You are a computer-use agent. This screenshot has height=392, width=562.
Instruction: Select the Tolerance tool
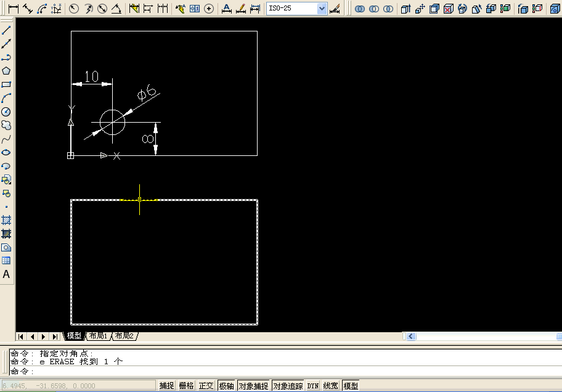coord(195,9)
